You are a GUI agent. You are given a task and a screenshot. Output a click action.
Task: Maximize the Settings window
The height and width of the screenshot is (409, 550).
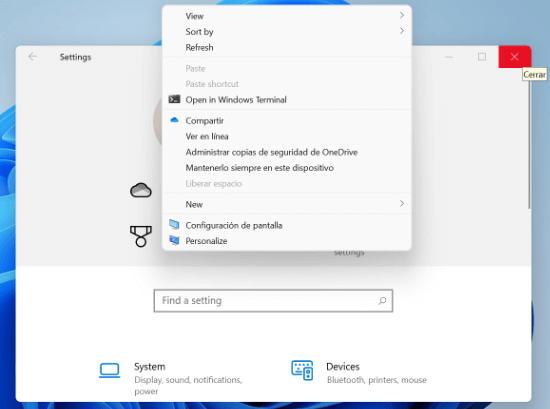click(x=482, y=57)
